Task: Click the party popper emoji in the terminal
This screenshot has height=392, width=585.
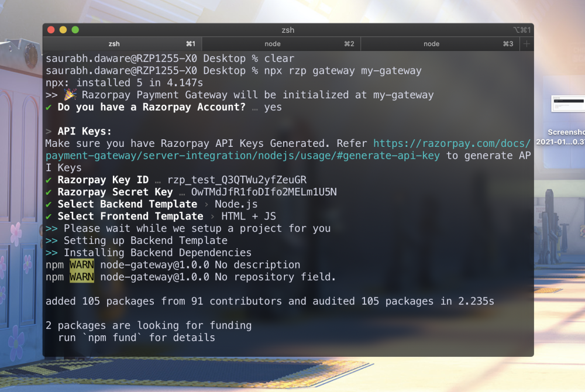Action: (69, 95)
